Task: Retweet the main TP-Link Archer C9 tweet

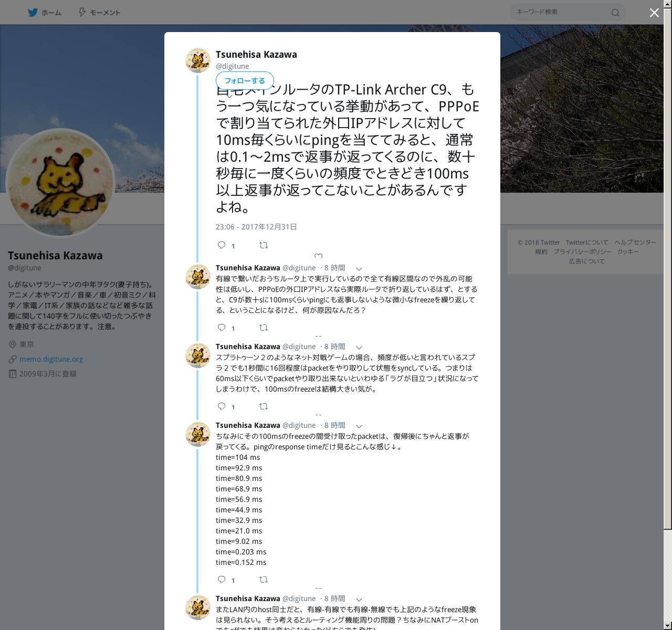Action: [264, 245]
